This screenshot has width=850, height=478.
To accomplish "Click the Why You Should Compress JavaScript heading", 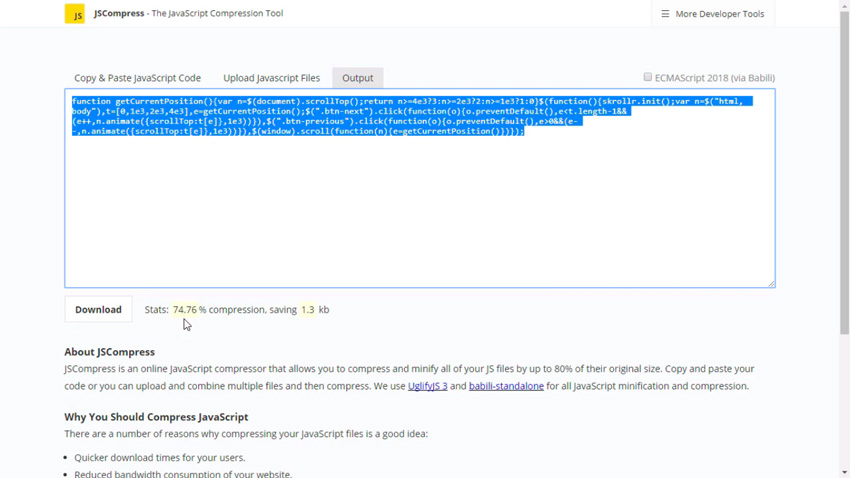I will click(156, 417).
